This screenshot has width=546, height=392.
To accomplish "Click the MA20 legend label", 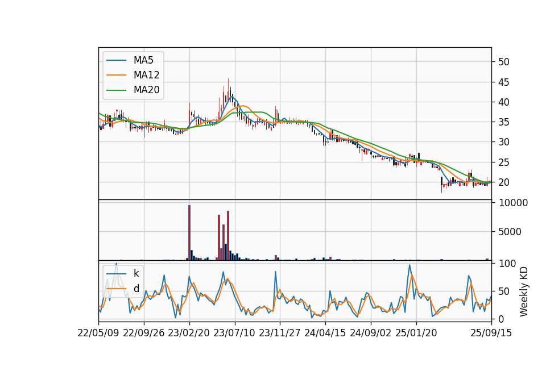I will tap(146, 90).
